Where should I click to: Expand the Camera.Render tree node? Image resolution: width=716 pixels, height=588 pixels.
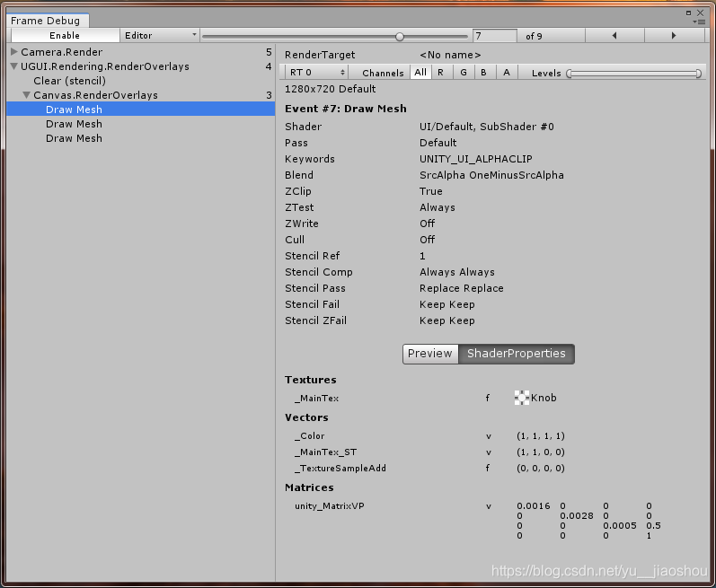pyautogui.click(x=14, y=51)
